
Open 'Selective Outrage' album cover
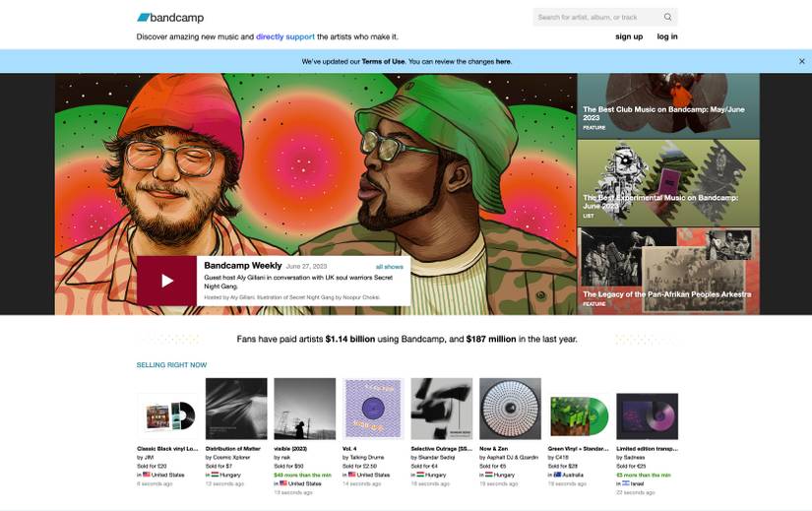click(442, 409)
